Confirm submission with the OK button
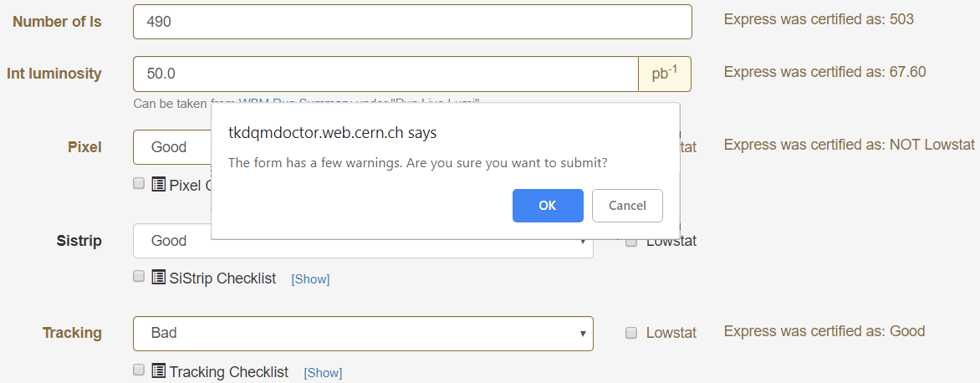Viewport: 980px width, 383px height. (x=548, y=206)
